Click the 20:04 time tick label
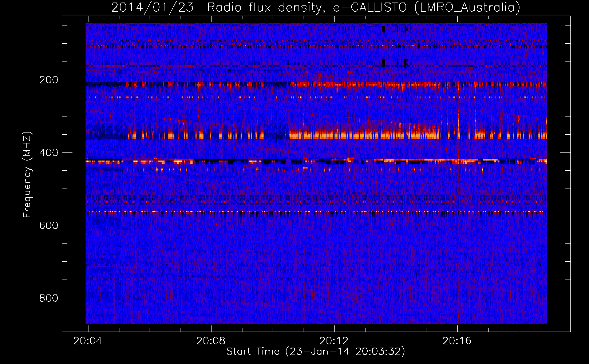The width and height of the screenshot is (589, 364). click(88, 341)
